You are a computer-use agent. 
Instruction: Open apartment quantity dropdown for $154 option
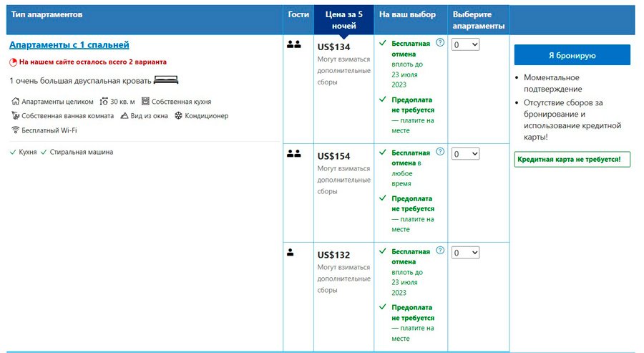(465, 154)
